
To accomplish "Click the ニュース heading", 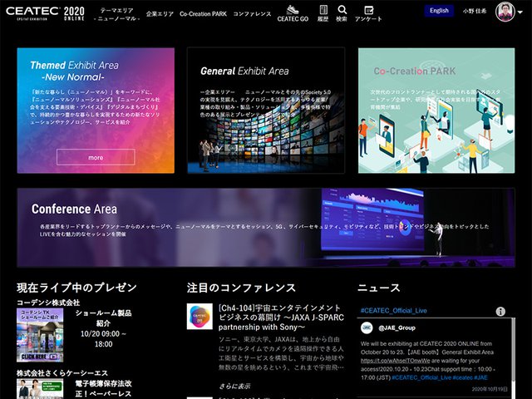I will [379, 288].
